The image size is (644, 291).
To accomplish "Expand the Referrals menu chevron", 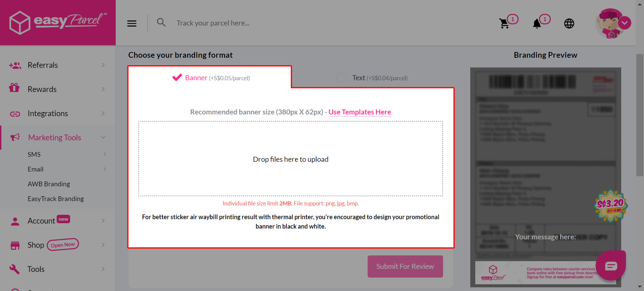I will click(103, 65).
